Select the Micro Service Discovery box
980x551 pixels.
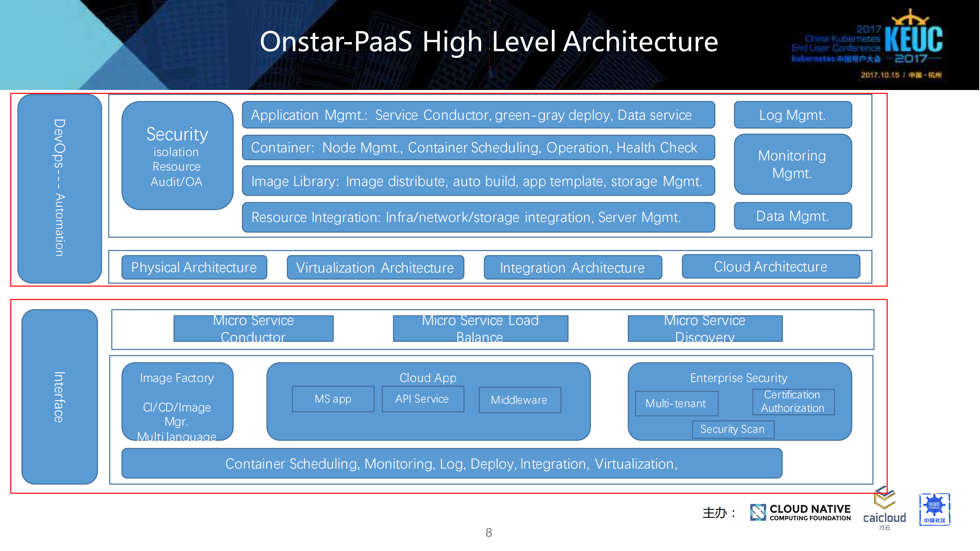tap(705, 329)
